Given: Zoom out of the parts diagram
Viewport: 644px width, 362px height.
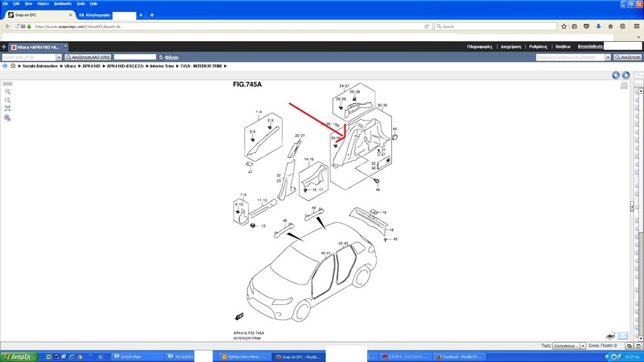Looking at the screenshot, I should point(7,100).
